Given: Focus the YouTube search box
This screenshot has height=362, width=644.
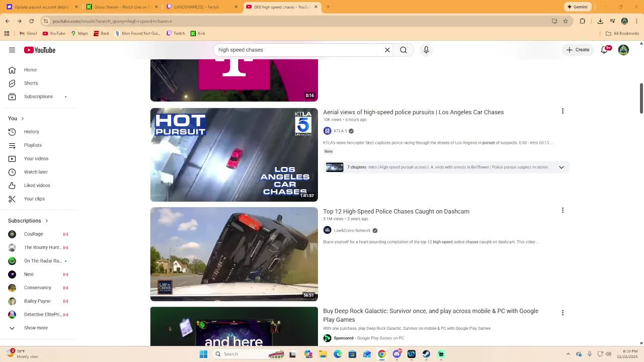Looking at the screenshot, I should pyautogui.click(x=299, y=50).
